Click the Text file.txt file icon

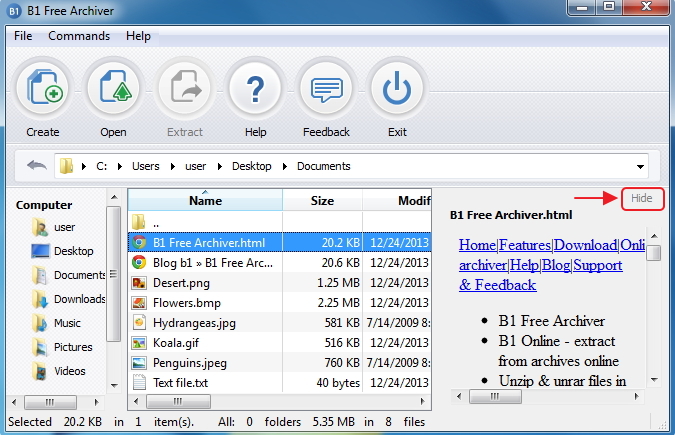click(x=139, y=382)
